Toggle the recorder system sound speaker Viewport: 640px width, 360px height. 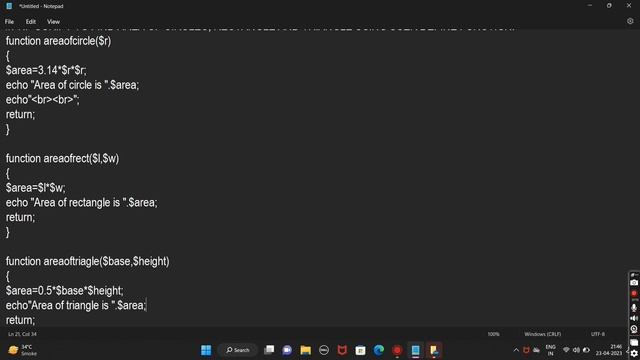click(x=634, y=318)
